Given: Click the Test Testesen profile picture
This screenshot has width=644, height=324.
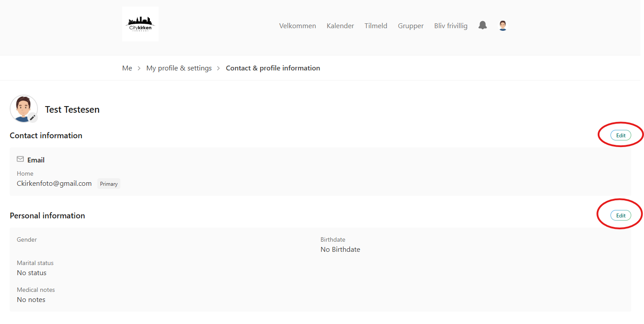Looking at the screenshot, I should (x=23, y=108).
